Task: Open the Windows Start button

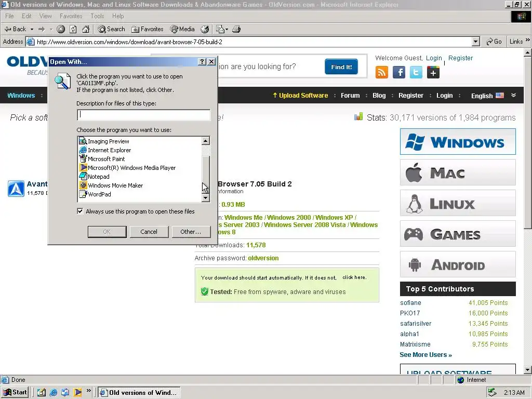Action: coord(15,392)
